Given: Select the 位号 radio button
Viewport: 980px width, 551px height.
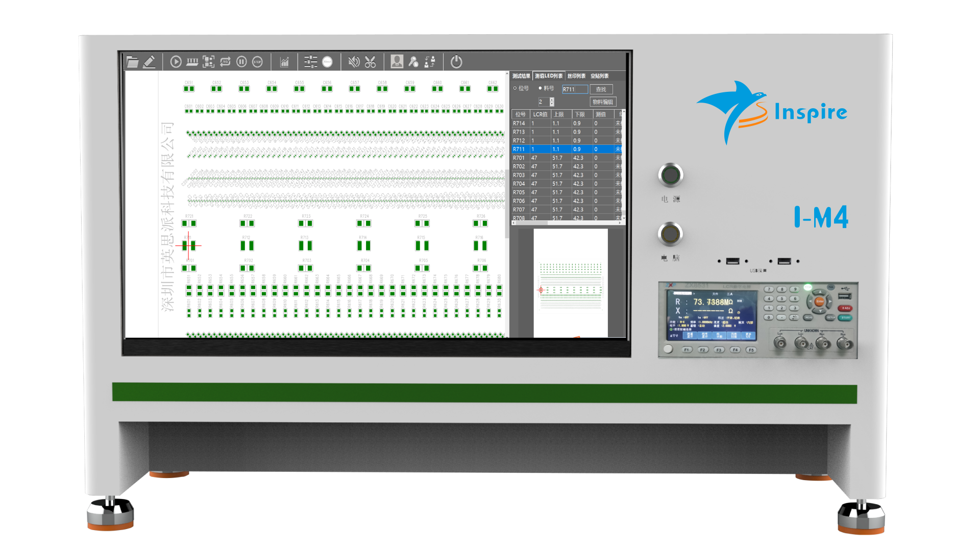Looking at the screenshot, I should click(x=515, y=88).
